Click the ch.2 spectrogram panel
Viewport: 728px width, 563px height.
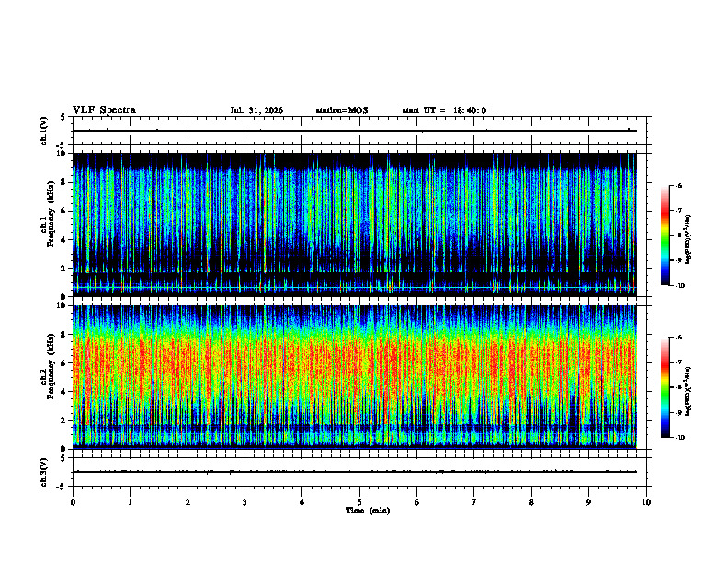coord(355,377)
